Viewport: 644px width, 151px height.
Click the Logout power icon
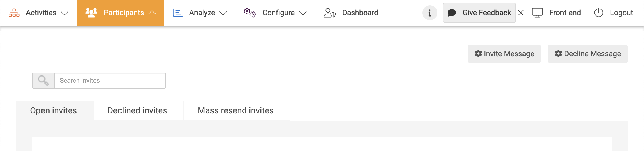pyautogui.click(x=598, y=13)
